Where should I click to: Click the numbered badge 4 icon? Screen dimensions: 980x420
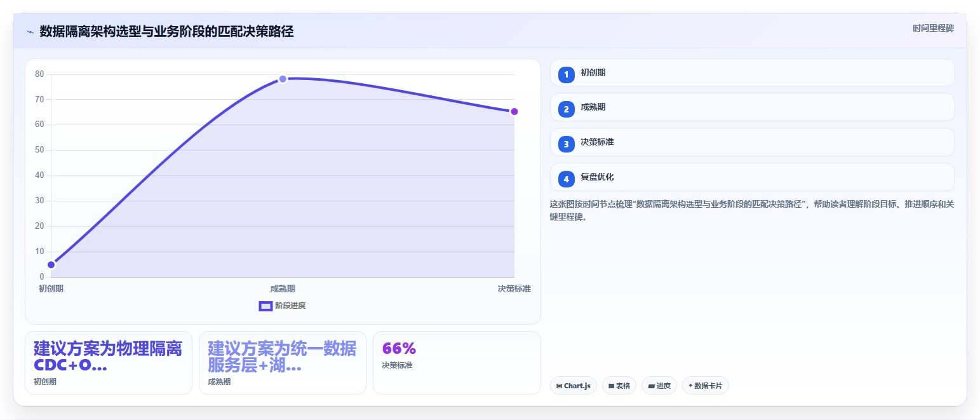point(566,179)
